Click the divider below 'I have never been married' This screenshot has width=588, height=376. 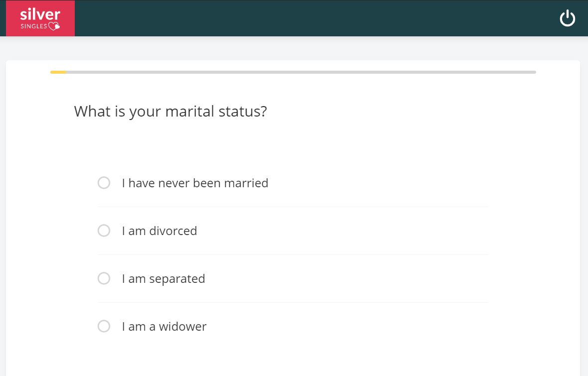pos(293,207)
